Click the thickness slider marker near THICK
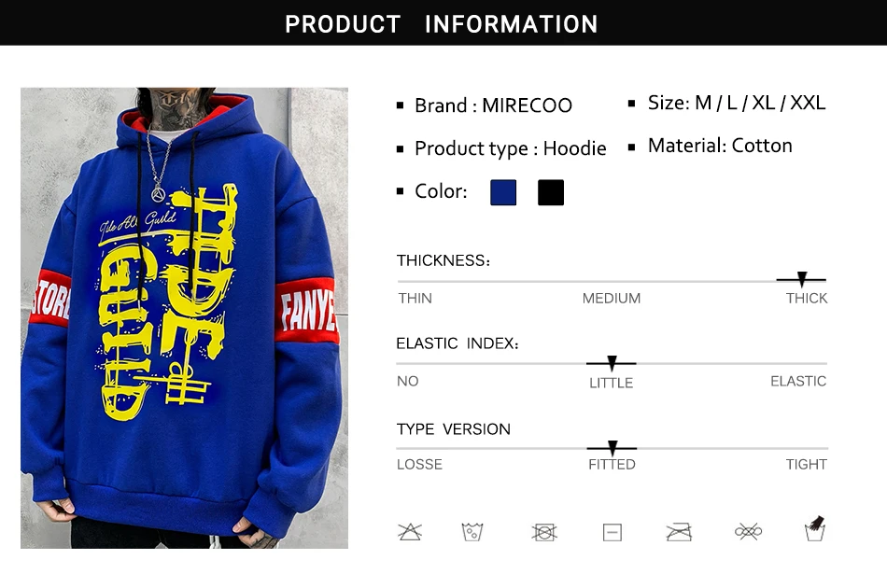This screenshot has height=588, width=887. [x=802, y=279]
